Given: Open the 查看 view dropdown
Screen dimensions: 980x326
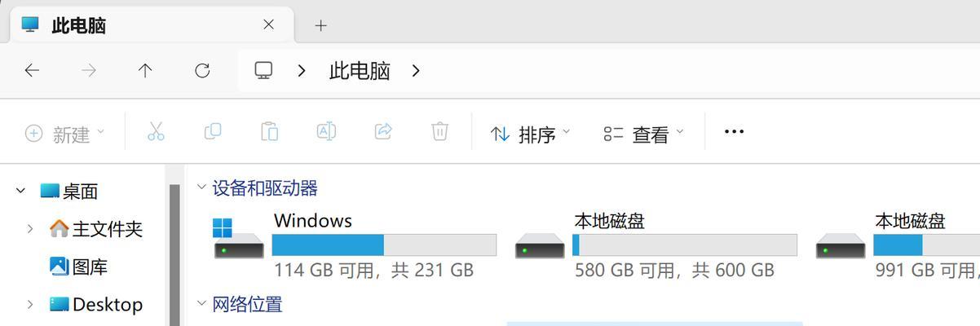Looking at the screenshot, I should click(643, 133).
